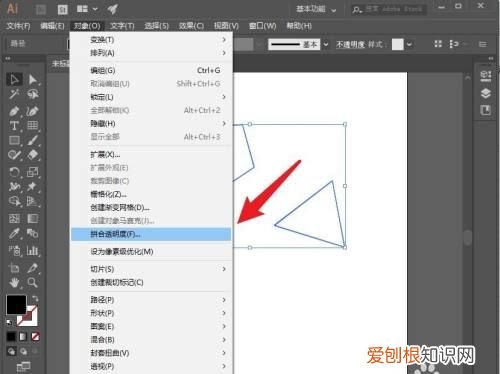Open the 文件(F) menu
The width and height of the screenshot is (500, 374).
coord(18,26)
